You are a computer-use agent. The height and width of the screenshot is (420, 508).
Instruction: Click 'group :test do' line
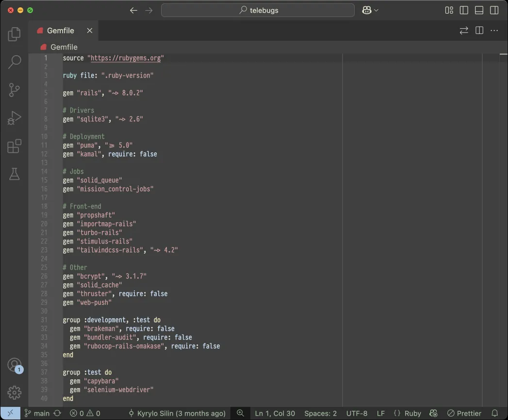coord(87,372)
